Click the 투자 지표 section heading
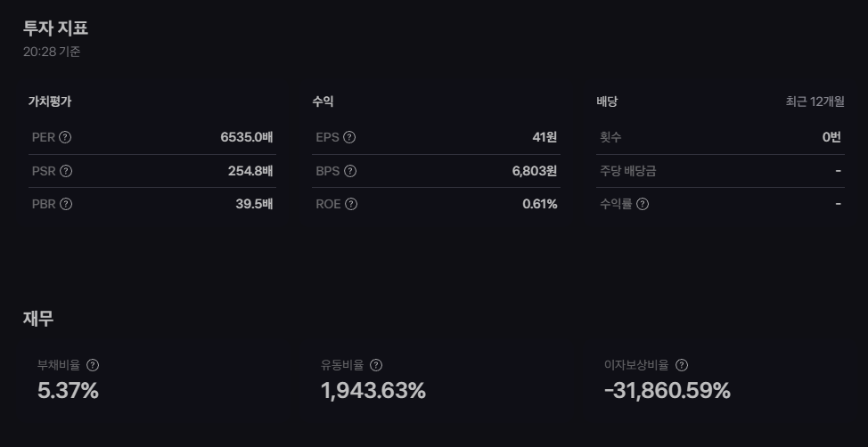 pos(55,28)
